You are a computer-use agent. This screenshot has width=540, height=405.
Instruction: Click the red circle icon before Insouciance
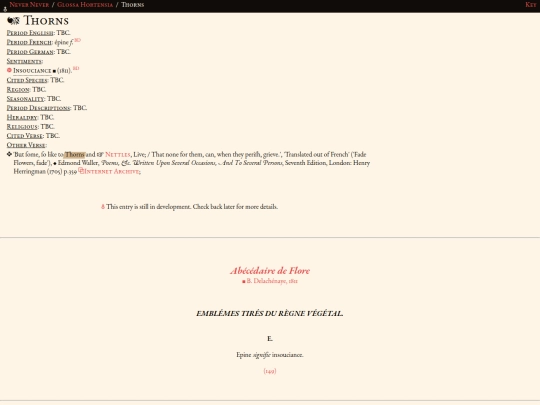pos(9,70)
